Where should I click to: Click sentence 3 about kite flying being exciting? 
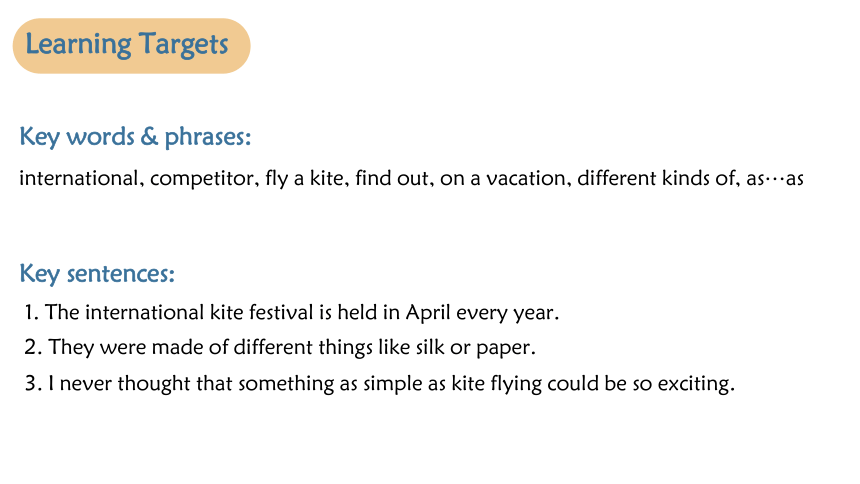click(x=380, y=383)
